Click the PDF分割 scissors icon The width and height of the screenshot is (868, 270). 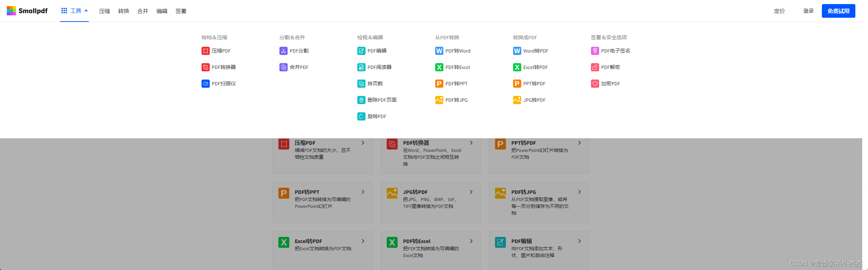pos(284,51)
